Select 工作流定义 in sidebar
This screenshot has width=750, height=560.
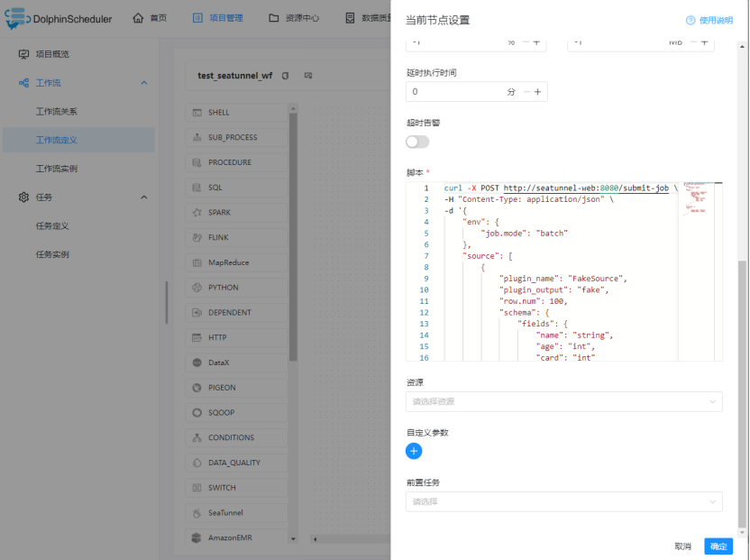pos(78,140)
